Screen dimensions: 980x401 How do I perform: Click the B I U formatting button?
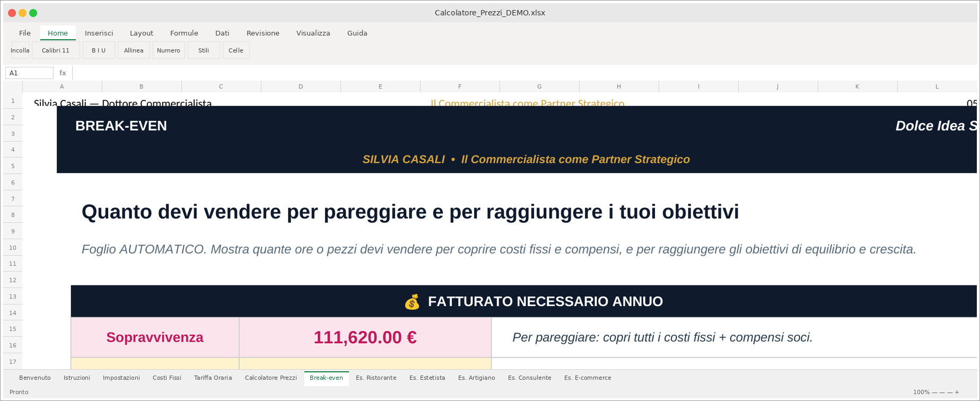click(x=99, y=50)
